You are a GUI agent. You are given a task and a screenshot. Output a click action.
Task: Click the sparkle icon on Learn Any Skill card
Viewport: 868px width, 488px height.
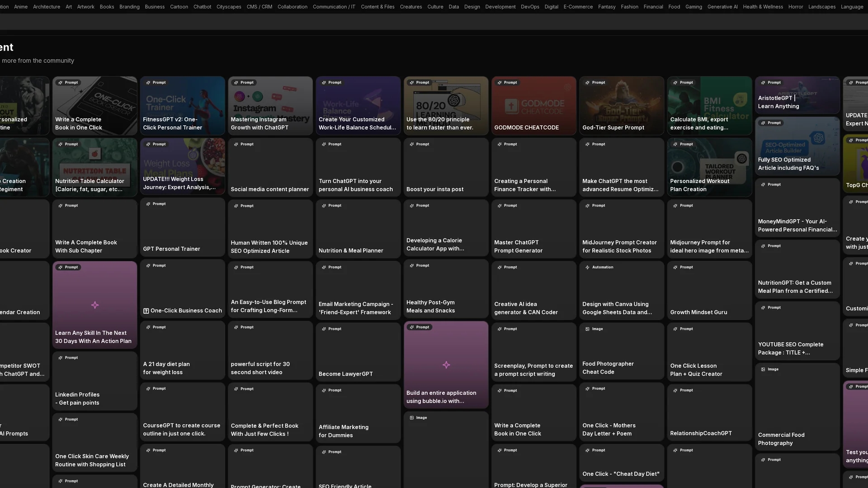[94, 305]
